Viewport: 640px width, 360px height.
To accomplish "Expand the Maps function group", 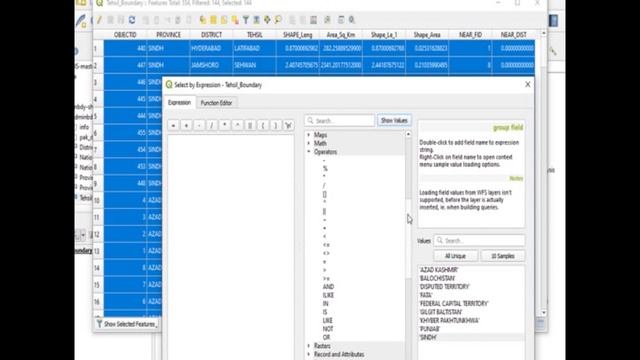I will [x=309, y=135].
